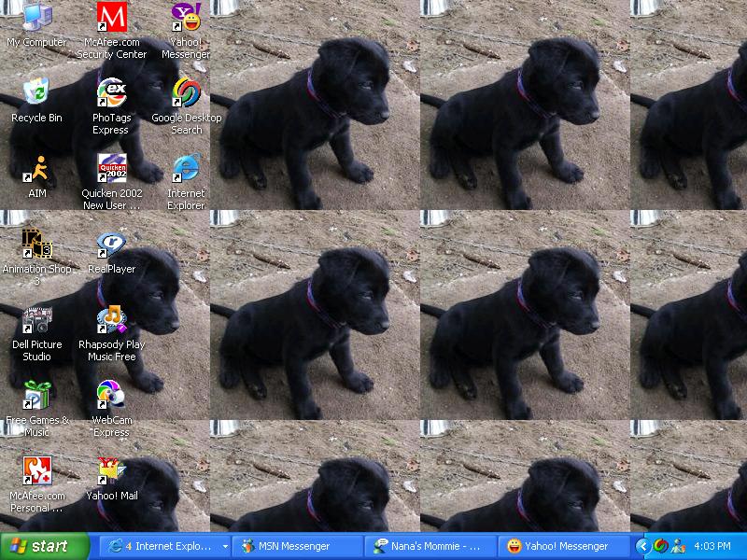Click the MSN Messenger tray icon

678,546
